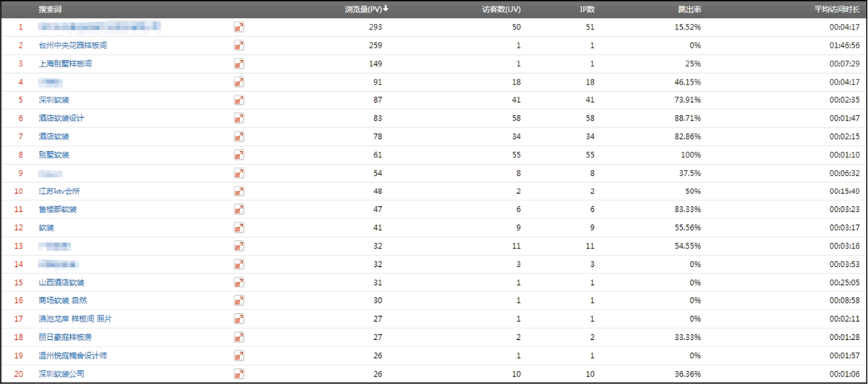Open the 商场软装 自然 search term
The image size is (868, 384).
point(62,301)
